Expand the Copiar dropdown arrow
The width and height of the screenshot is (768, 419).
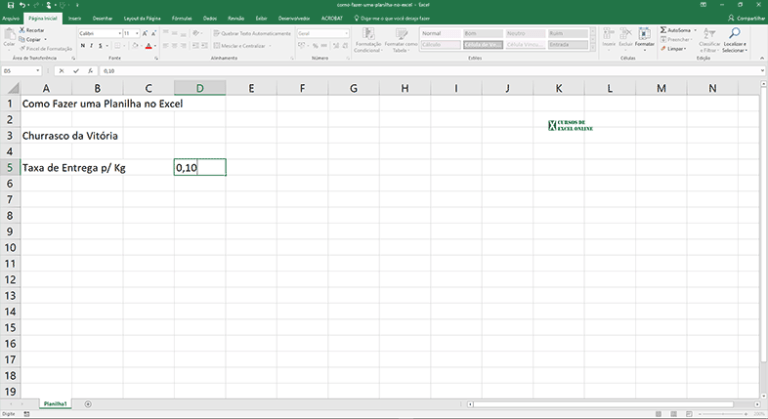click(x=46, y=39)
